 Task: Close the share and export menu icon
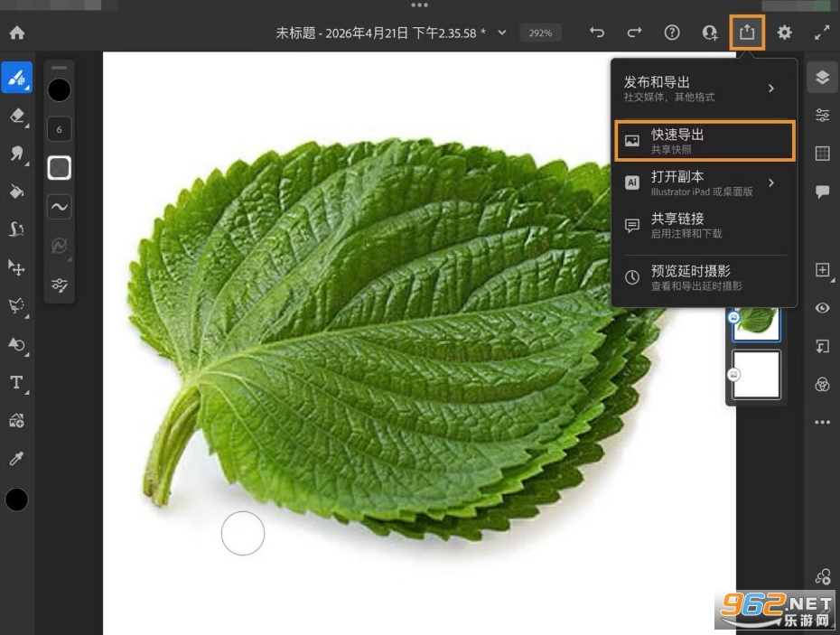click(x=747, y=33)
